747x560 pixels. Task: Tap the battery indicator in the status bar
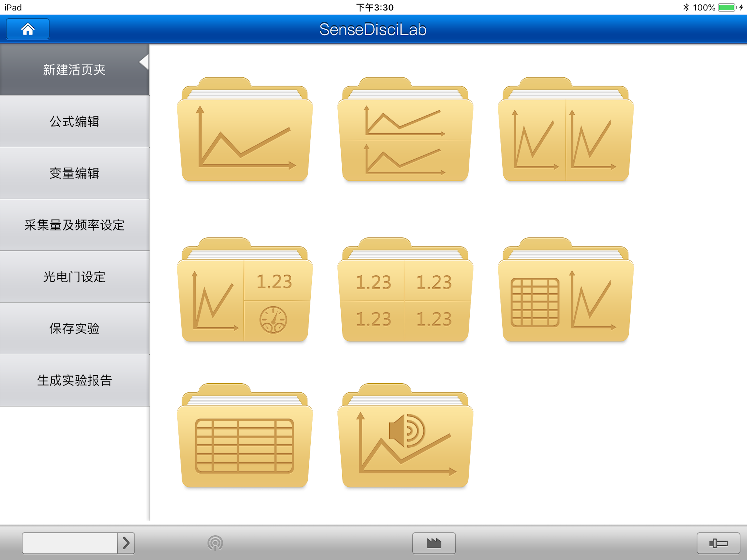[727, 7]
